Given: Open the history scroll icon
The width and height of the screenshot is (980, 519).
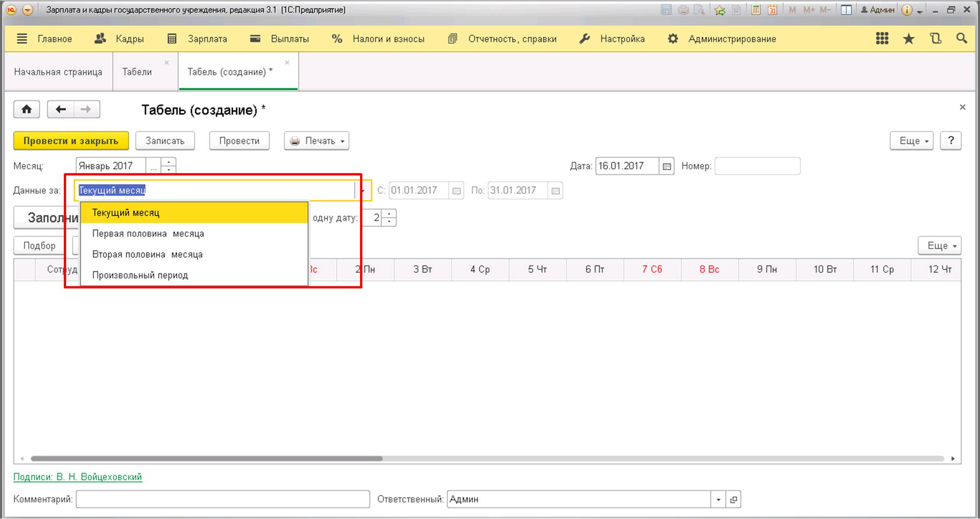Looking at the screenshot, I should (x=935, y=39).
